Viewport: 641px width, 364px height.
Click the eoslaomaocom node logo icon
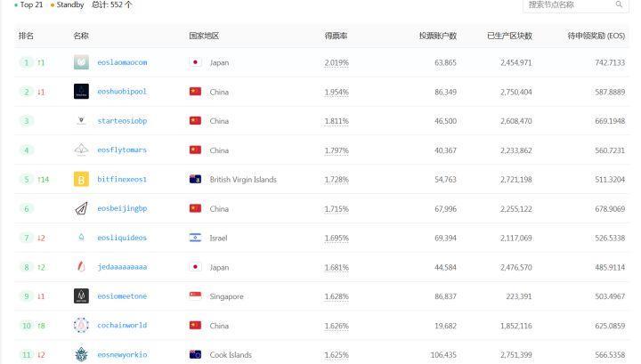81,62
